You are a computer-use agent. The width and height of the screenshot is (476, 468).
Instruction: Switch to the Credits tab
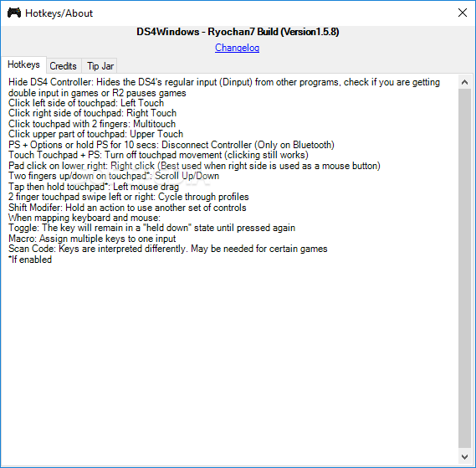pos(63,66)
